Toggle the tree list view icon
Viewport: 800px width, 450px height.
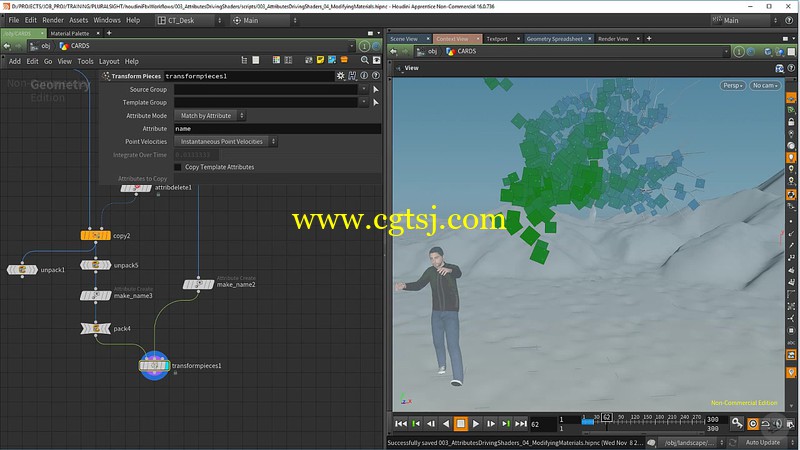[244, 60]
